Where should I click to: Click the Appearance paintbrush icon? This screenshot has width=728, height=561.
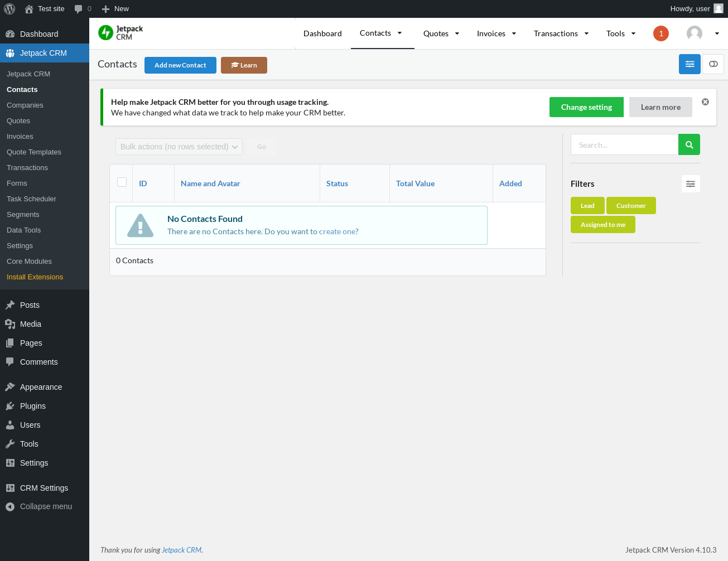pyautogui.click(x=10, y=387)
